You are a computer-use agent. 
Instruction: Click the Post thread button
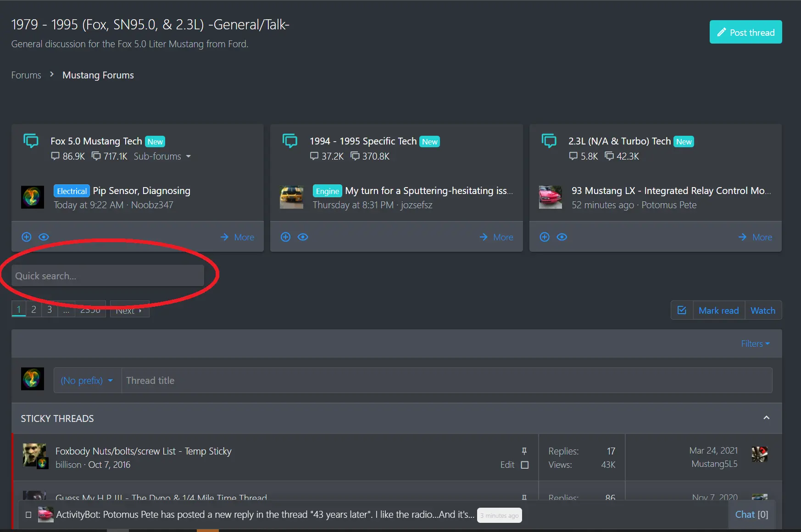[745, 32]
